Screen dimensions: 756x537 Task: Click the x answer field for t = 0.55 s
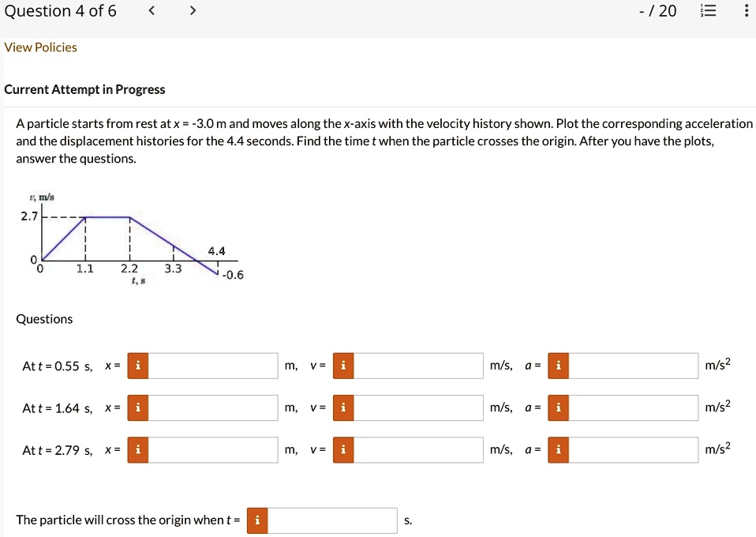211,366
